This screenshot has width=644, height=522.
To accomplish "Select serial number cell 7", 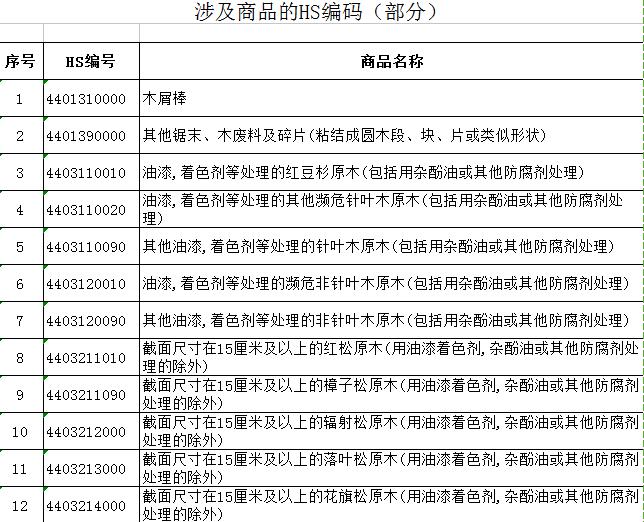I will tap(20, 321).
